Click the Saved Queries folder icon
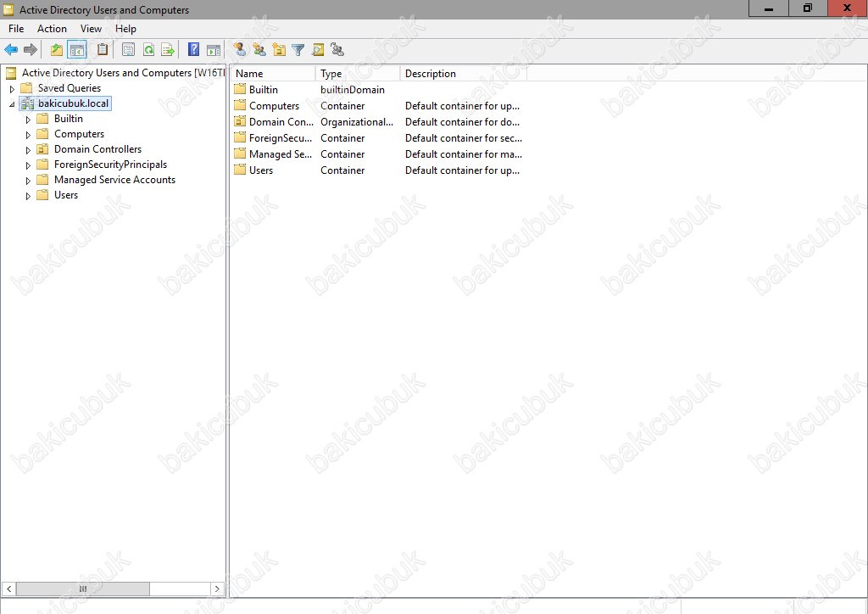 (26, 88)
